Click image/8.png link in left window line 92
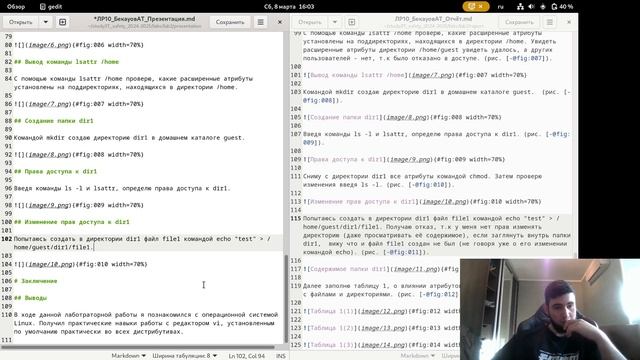 pos(49,155)
